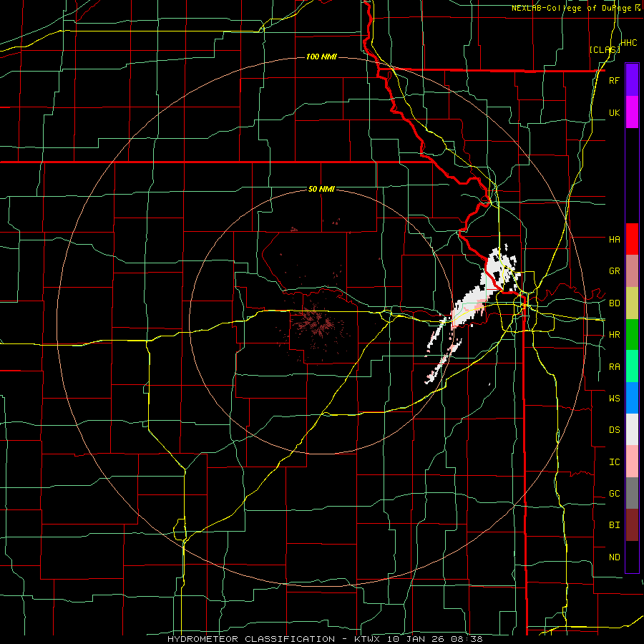Click the HA red legend swatch
This screenshot has width=644, height=644.
(x=632, y=239)
